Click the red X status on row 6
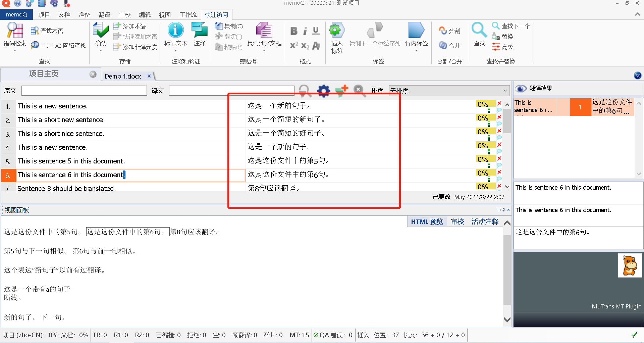644x343 pixels. [499, 172]
